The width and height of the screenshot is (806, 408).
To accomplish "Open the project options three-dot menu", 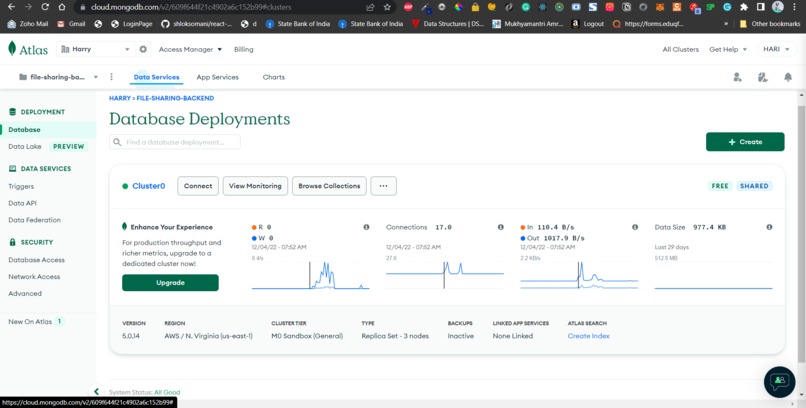I will 112,77.
